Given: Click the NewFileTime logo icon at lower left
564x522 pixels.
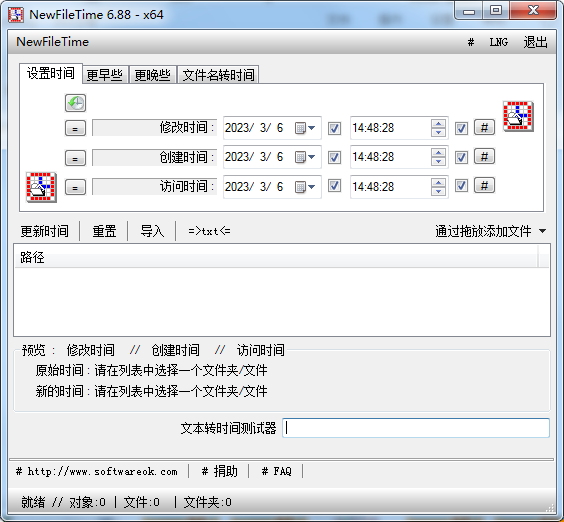Looking at the screenshot, I should click(x=41, y=187).
